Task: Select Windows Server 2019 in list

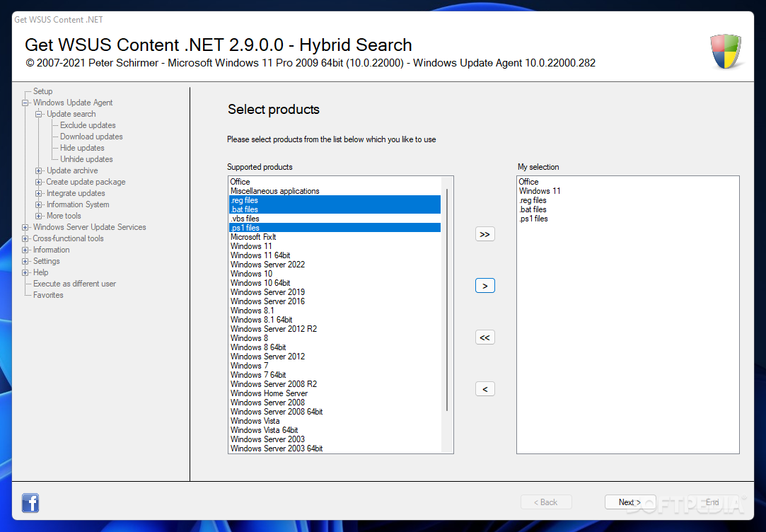Action: coord(335,292)
